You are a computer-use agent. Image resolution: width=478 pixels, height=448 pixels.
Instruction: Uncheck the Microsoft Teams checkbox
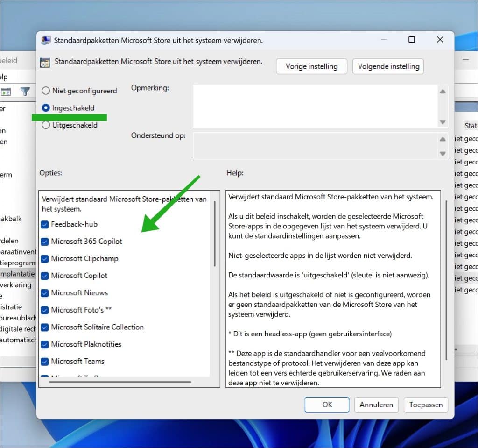[x=44, y=361]
